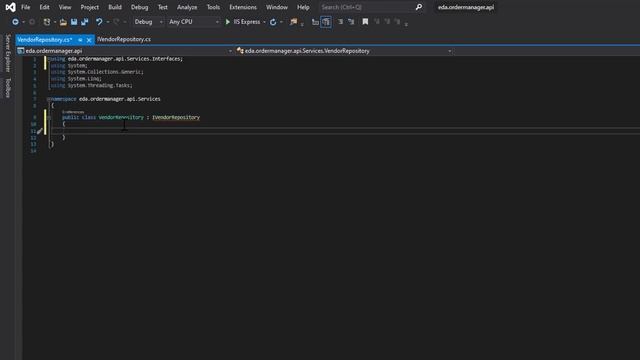The width and height of the screenshot is (640, 360).
Task: Collapse the VendorRepository class block
Action: pyautogui.click(x=49, y=118)
